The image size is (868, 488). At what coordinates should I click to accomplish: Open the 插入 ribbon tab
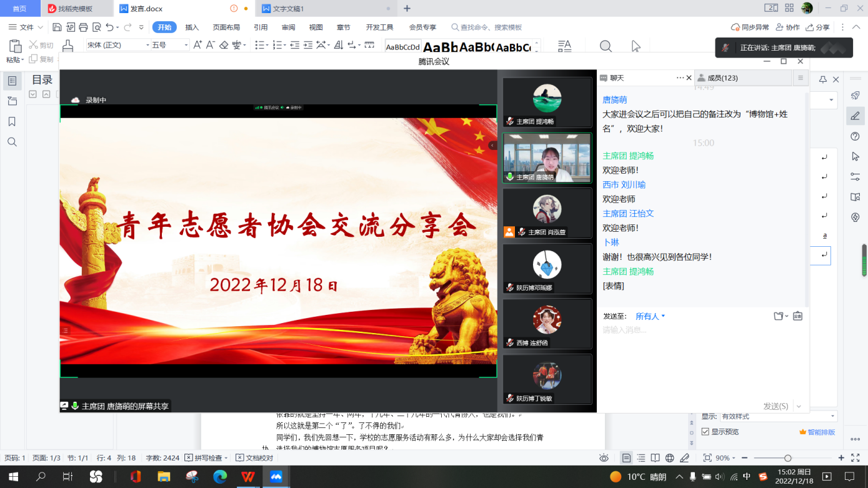coord(192,27)
